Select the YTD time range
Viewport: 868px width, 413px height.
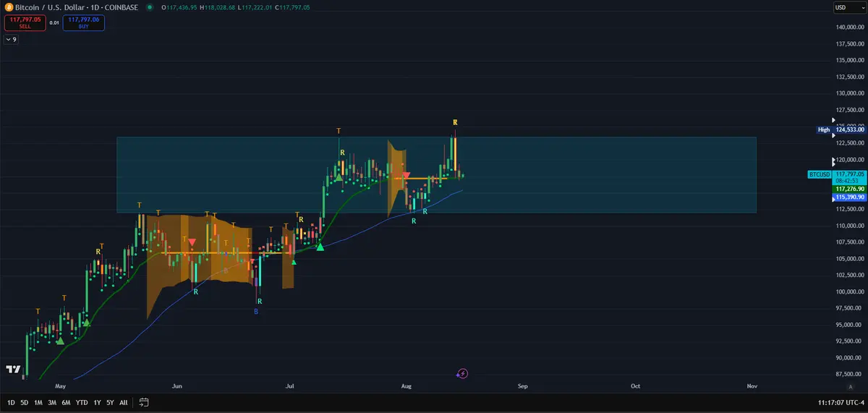pyautogui.click(x=82, y=402)
